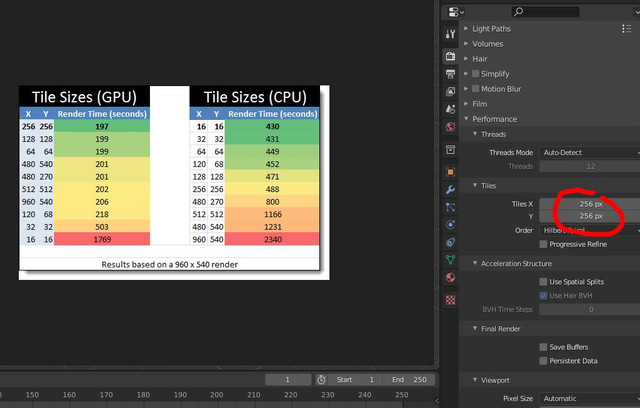Open the Object Constraints tab
Screen dimensions: 640x408
(450, 242)
